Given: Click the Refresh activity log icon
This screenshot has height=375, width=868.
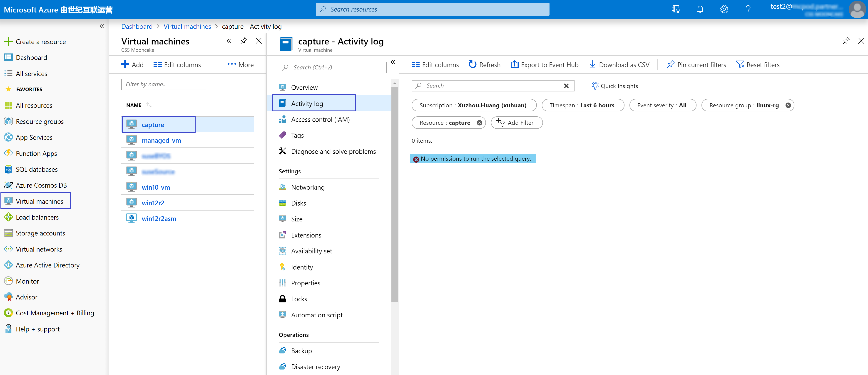Looking at the screenshot, I should click(x=473, y=64).
